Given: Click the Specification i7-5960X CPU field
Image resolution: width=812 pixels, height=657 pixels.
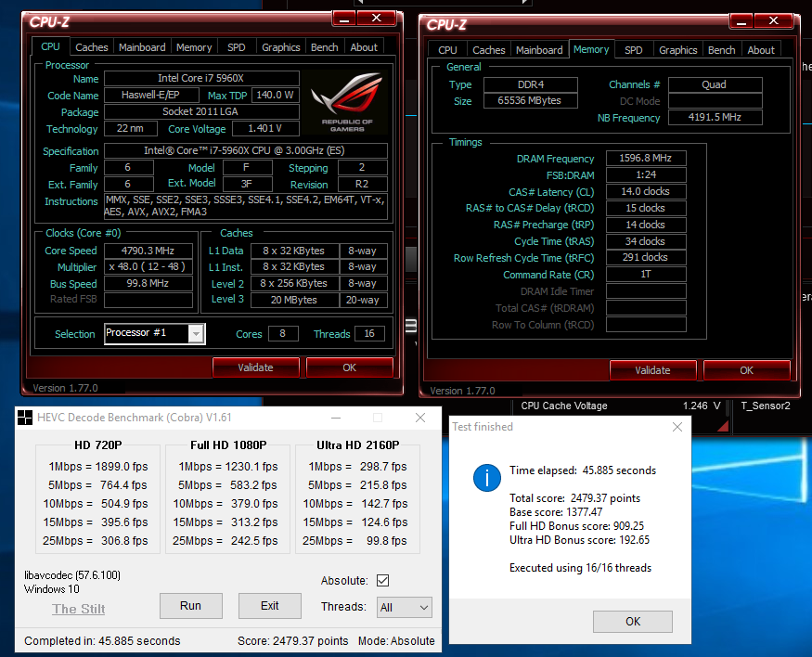Looking at the screenshot, I should point(246,150).
